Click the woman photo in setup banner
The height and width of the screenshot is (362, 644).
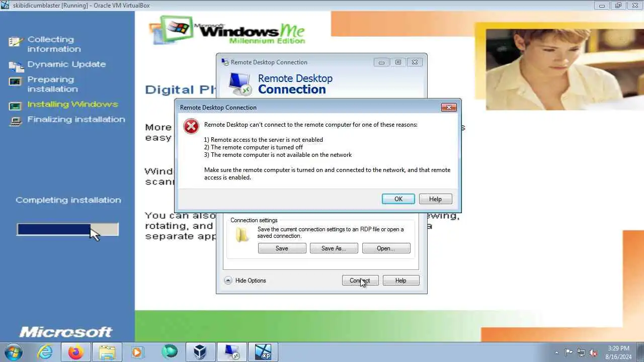pos(565,69)
